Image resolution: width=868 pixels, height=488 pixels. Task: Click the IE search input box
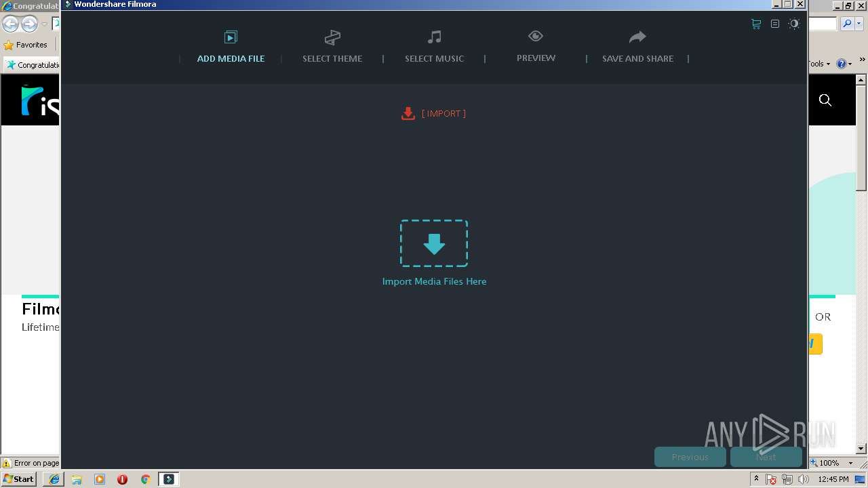point(823,24)
